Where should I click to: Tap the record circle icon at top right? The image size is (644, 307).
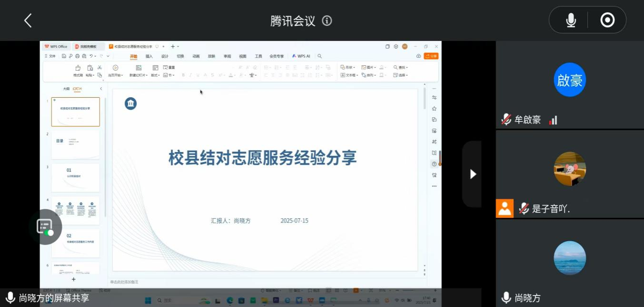[x=607, y=20]
